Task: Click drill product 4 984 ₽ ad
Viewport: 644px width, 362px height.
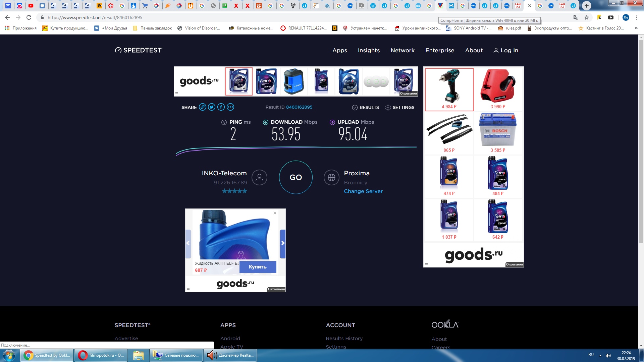Action: click(449, 89)
